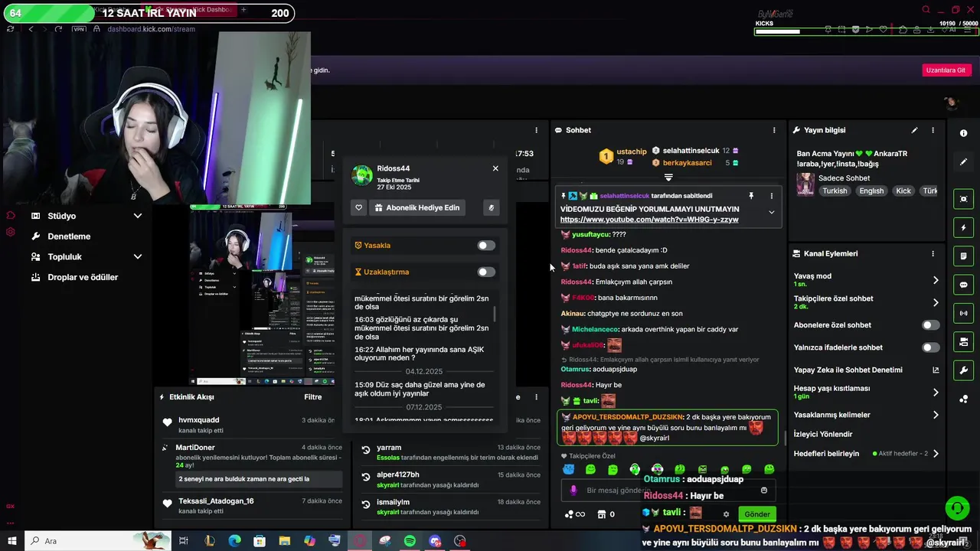Open Yasaklanmış kelimeler chevron
980x551 pixels.
click(935, 415)
